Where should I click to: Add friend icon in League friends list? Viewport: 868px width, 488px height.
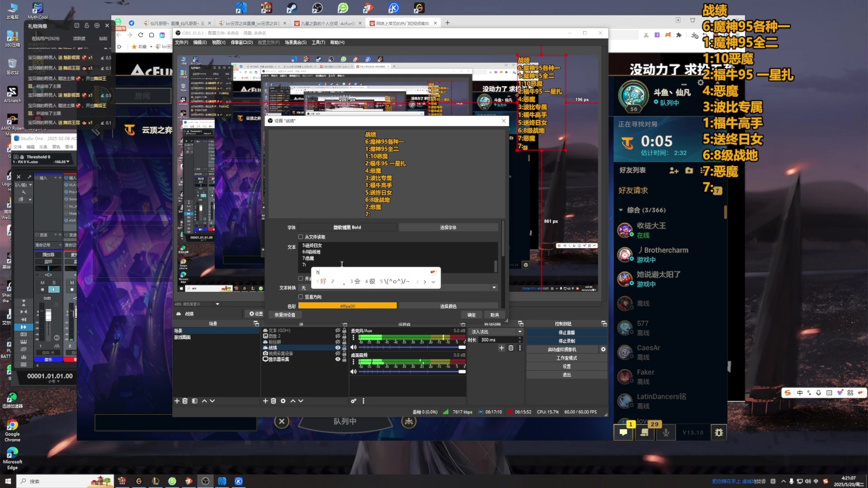click(x=674, y=170)
